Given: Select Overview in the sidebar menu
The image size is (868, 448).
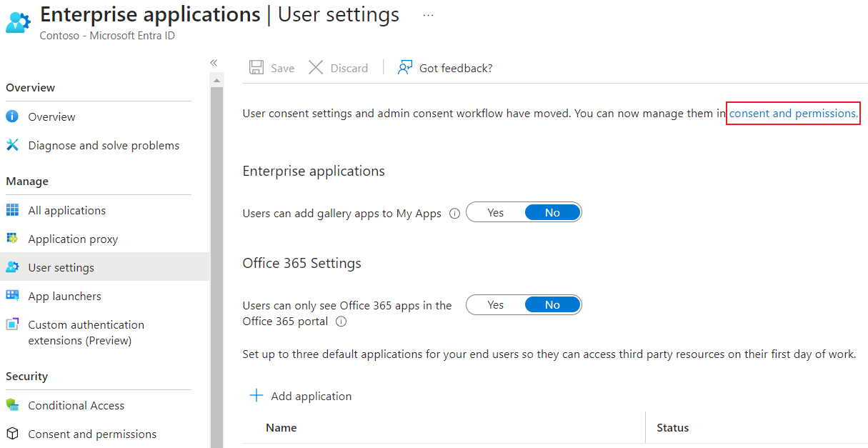Looking at the screenshot, I should pyautogui.click(x=51, y=116).
